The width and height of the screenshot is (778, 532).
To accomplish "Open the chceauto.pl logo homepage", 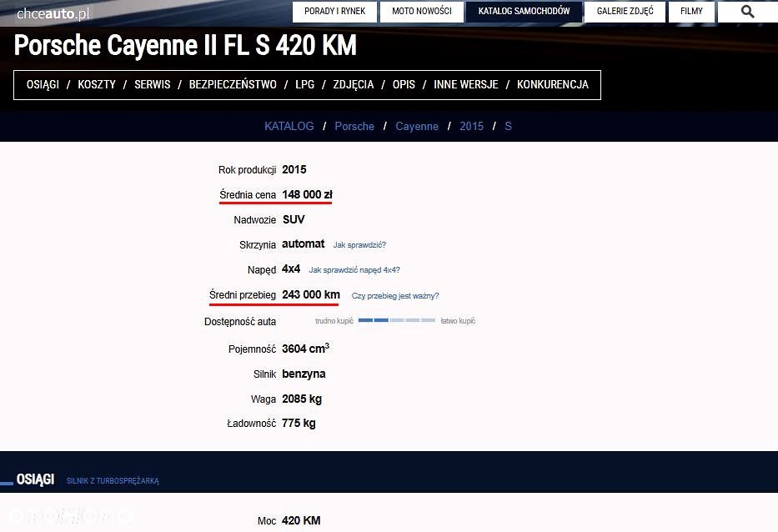I will click(53, 14).
